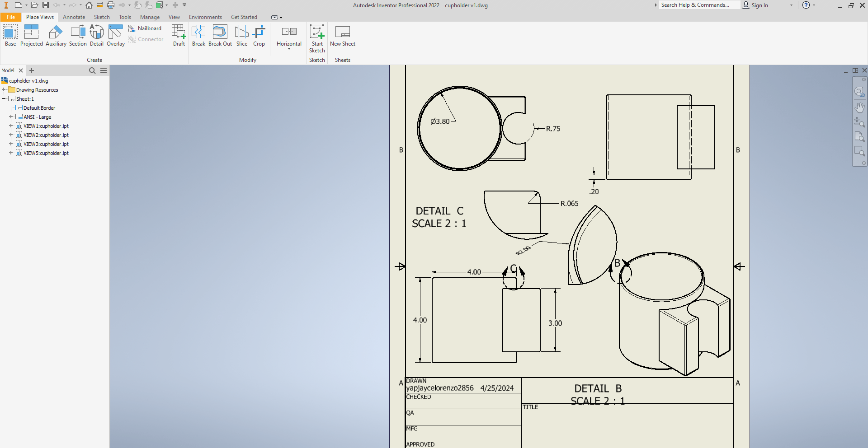The height and width of the screenshot is (448, 868).
Task: Expand the Drawing Resources folder
Action: pyautogui.click(x=4, y=89)
